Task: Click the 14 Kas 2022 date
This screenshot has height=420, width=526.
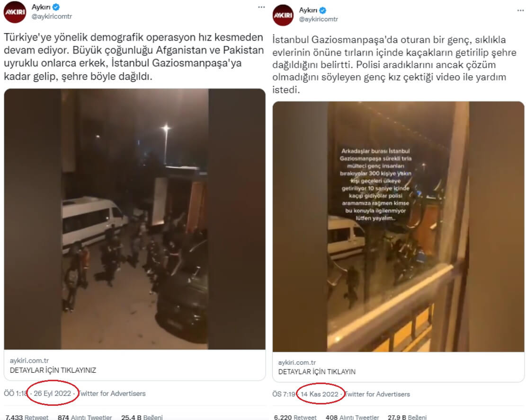Action: pos(320,394)
